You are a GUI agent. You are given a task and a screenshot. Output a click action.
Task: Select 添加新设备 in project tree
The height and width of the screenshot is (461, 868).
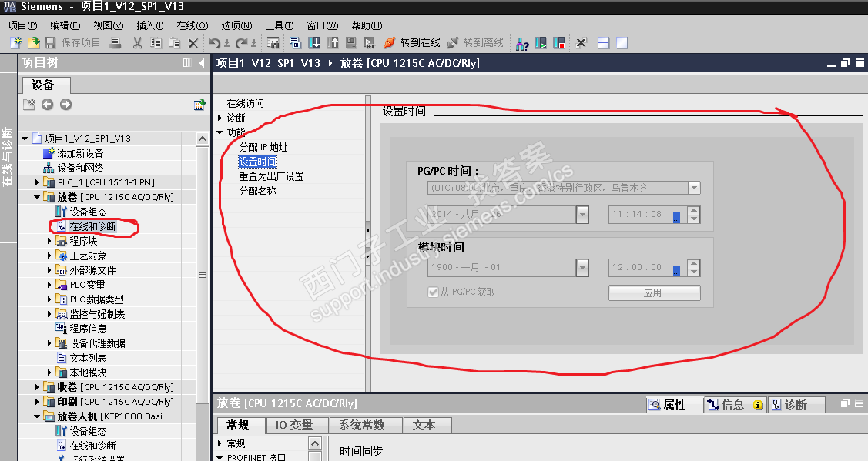pyautogui.click(x=80, y=153)
